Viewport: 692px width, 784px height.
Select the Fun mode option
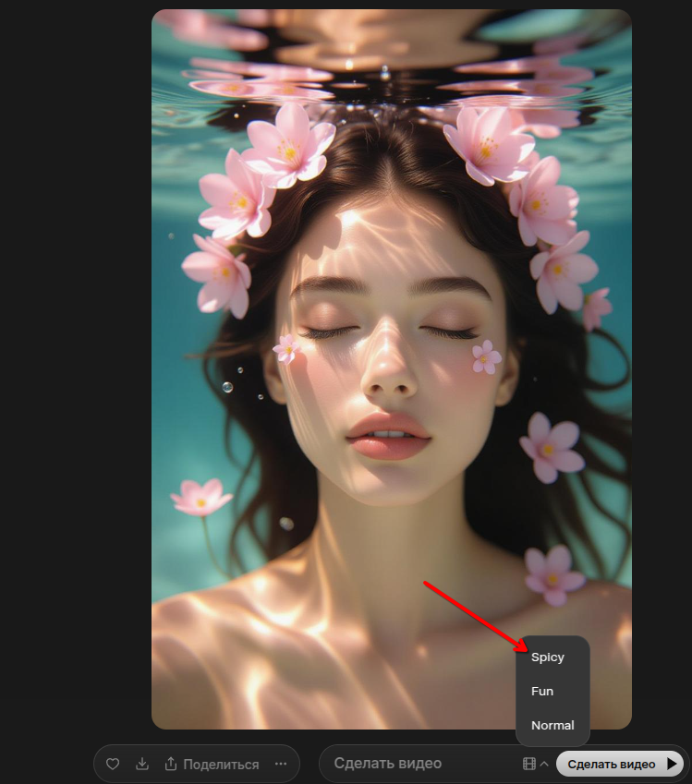552,691
